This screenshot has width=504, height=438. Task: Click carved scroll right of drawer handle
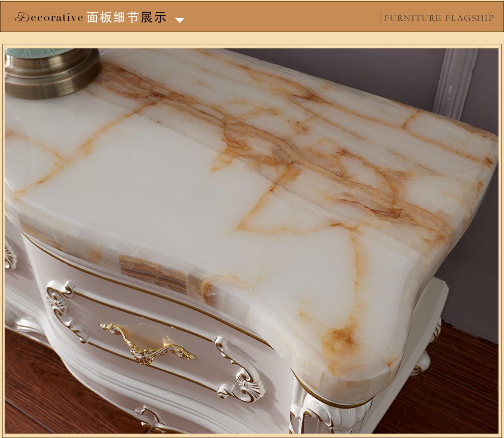[239, 369]
